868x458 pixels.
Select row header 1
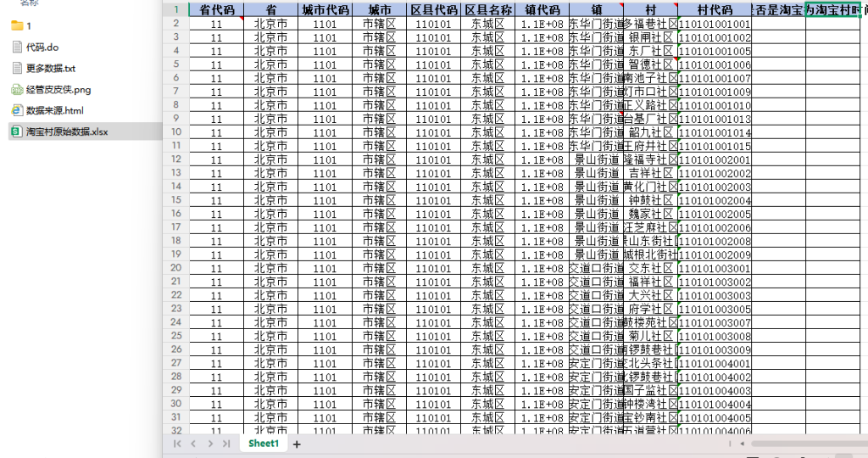click(176, 9)
